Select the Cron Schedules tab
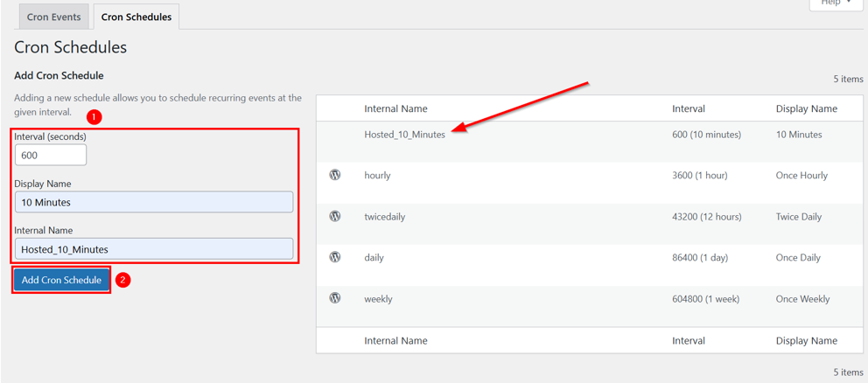868x383 pixels. 136,17
